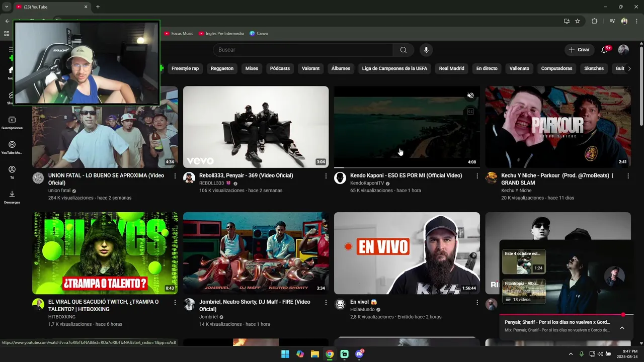Toggle captions on the Kendo Kaponi preview
This screenshot has width=644, height=362.
pos(470,112)
